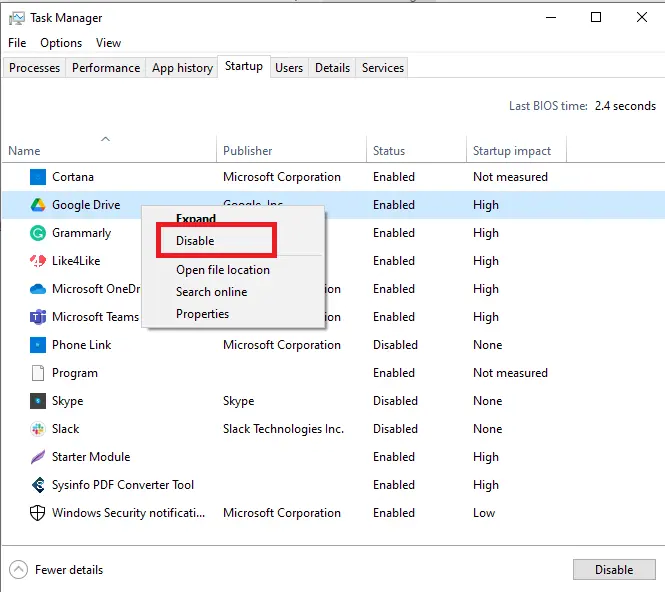Close the Task Manager window
Viewport: 665px width, 592px height.
pos(642,17)
